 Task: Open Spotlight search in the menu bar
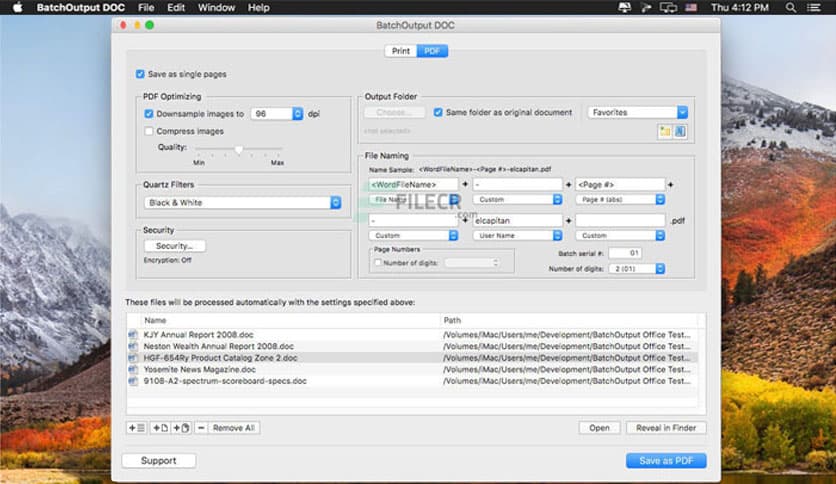(x=791, y=7)
